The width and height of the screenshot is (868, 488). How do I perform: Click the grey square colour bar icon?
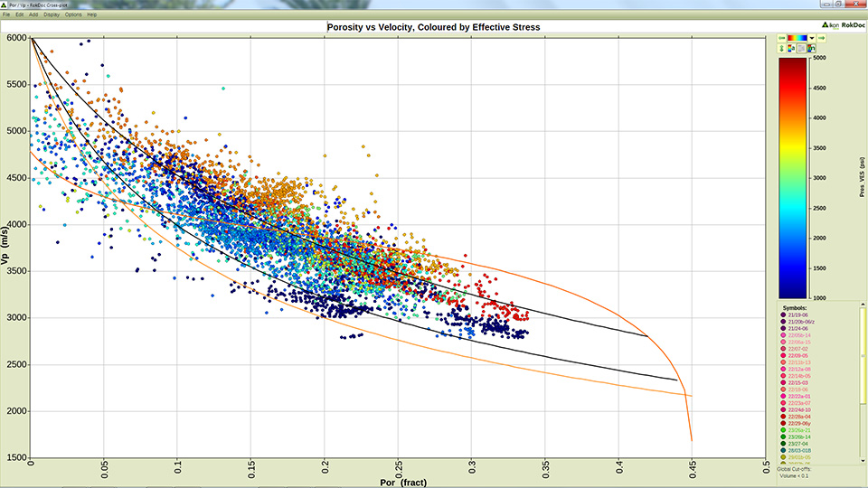pyautogui.click(x=802, y=49)
